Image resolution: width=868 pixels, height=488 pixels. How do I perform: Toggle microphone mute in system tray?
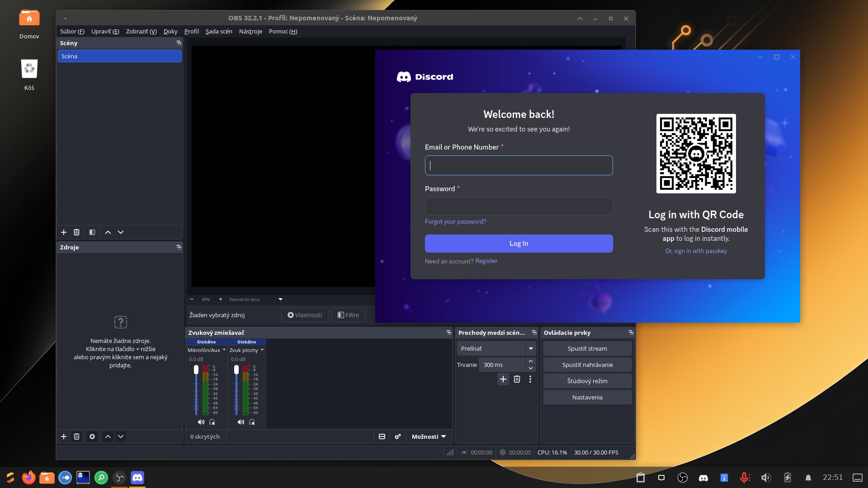(745, 478)
